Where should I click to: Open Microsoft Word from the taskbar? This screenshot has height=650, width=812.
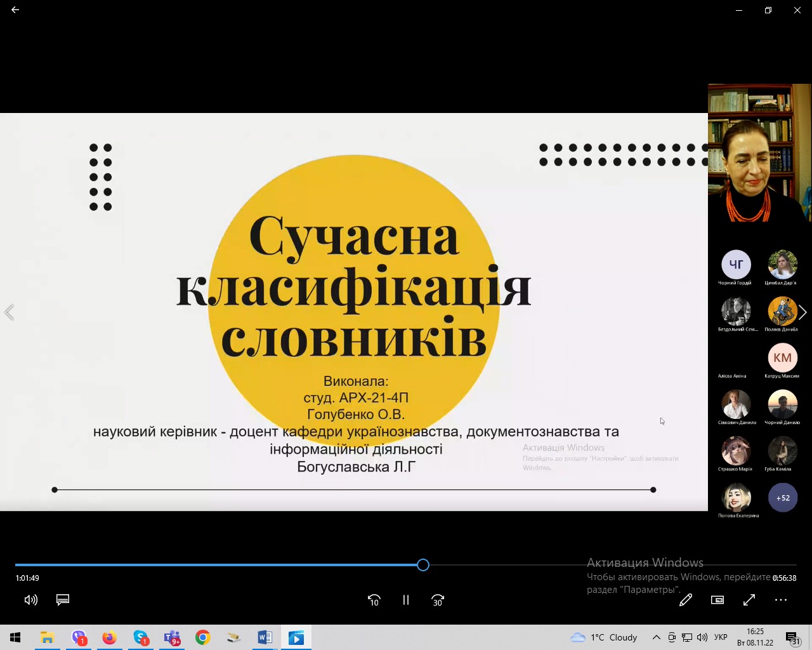click(x=265, y=637)
